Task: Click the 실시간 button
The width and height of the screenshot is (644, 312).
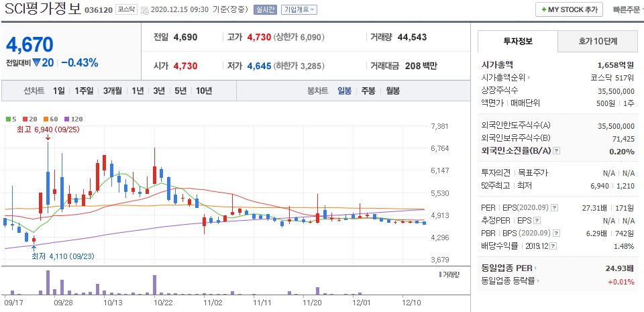Action: pos(266,10)
